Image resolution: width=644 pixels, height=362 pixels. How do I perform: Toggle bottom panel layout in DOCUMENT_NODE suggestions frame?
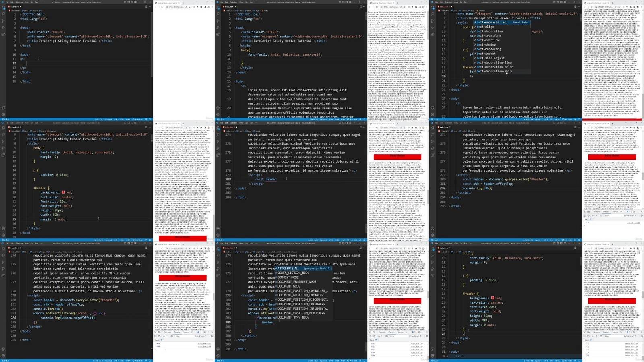click(344, 244)
